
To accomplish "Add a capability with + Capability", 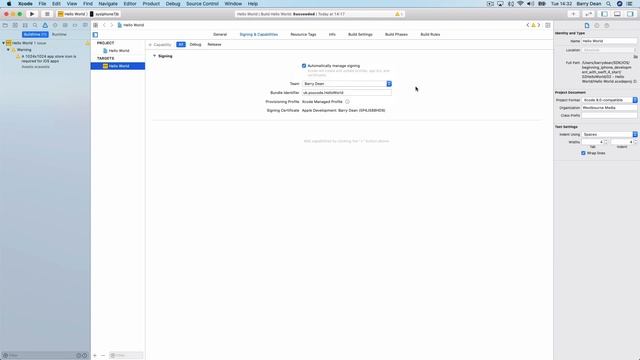I will pos(160,44).
